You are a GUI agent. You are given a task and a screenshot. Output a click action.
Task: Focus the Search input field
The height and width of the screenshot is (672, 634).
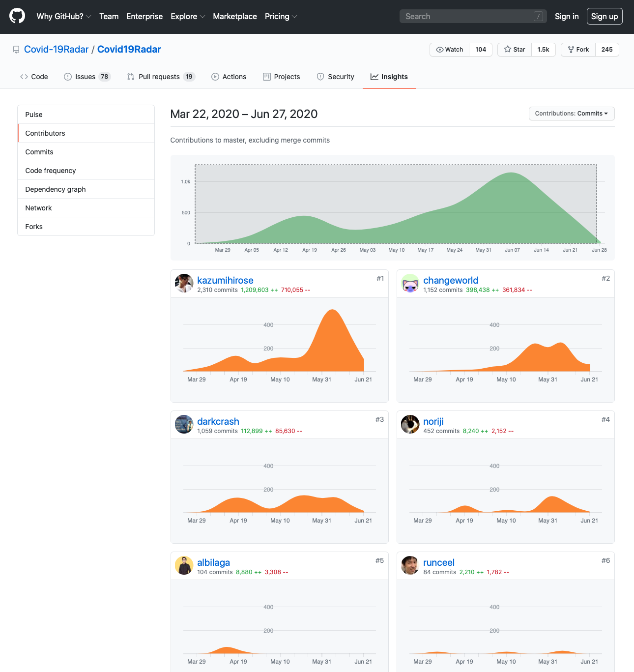click(473, 16)
